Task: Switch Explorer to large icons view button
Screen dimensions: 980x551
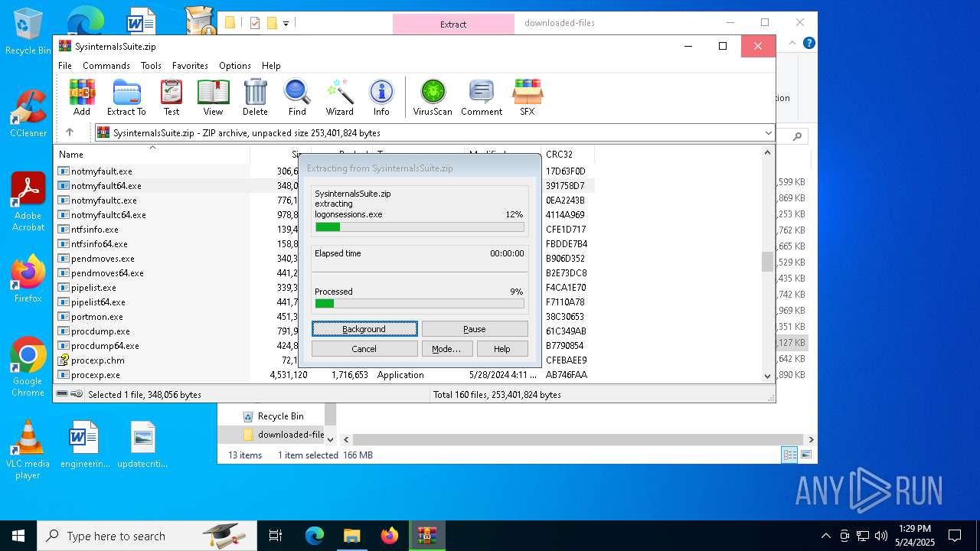Action: (805, 455)
